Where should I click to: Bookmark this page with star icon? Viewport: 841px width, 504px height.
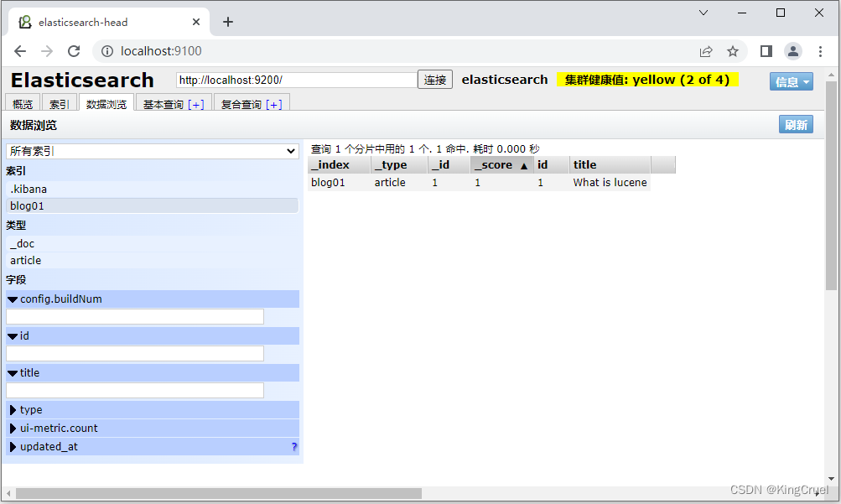(733, 51)
